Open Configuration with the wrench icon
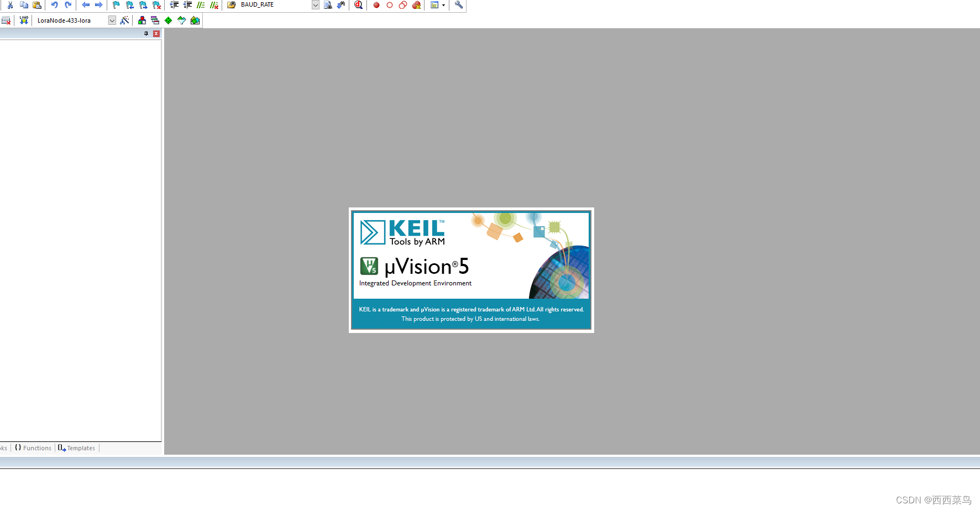The height and width of the screenshot is (510, 980). (x=459, y=5)
